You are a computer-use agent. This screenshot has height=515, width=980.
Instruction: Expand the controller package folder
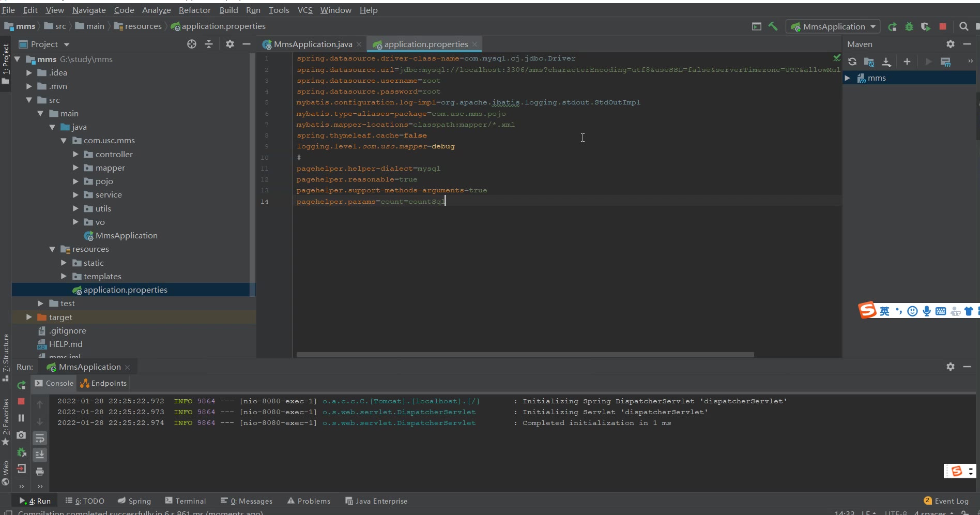click(75, 154)
